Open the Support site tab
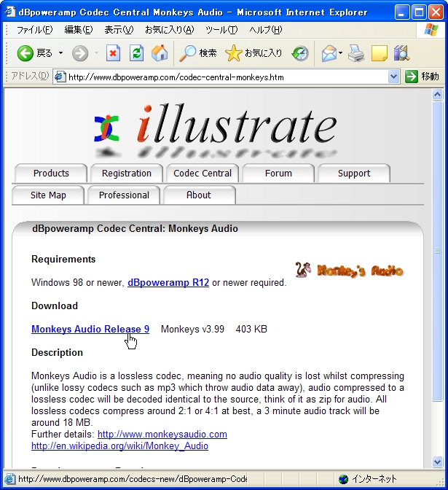The image size is (448, 490). (354, 173)
